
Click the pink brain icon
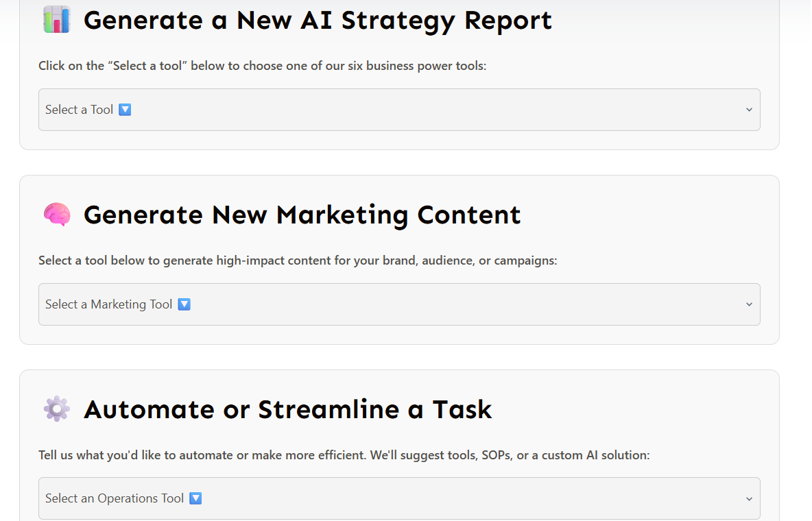57,215
